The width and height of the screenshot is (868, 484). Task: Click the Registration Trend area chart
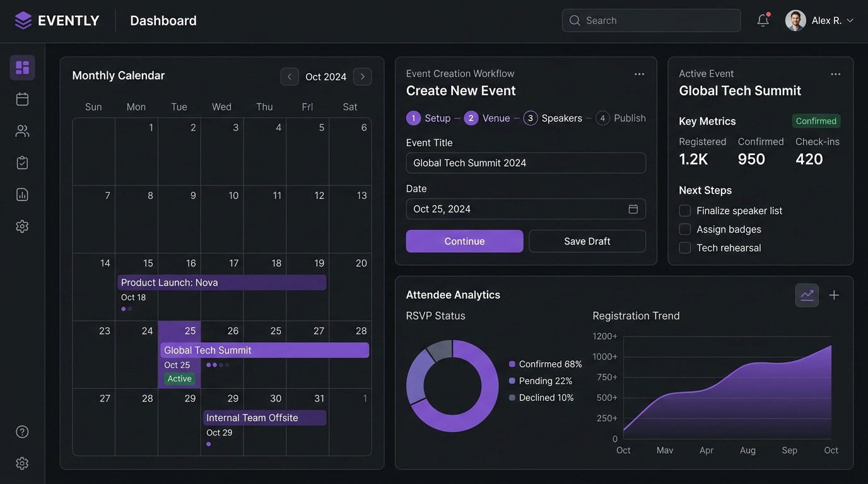[727, 391]
